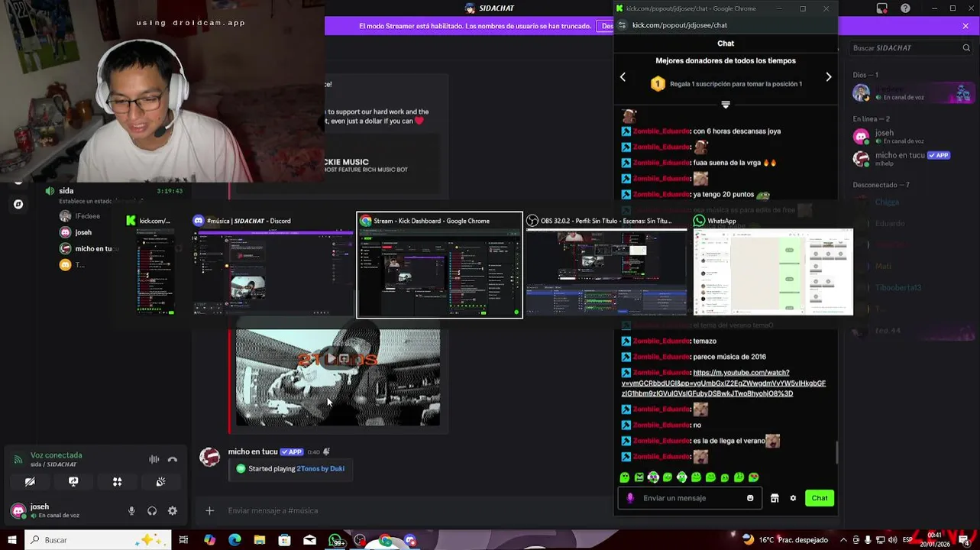The height and width of the screenshot is (550, 980).
Task: Open '2Tonos by Duki' link in Discord
Action: click(x=320, y=468)
